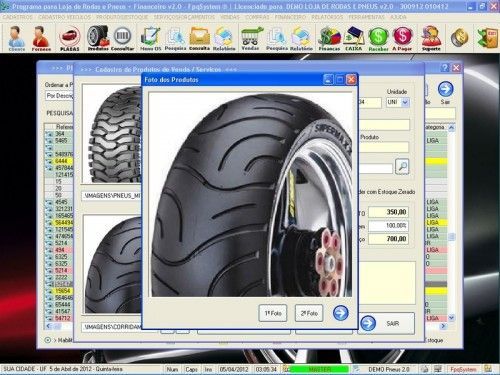Click the magnifier search icon in form
The image size is (500, 375).
(x=402, y=166)
